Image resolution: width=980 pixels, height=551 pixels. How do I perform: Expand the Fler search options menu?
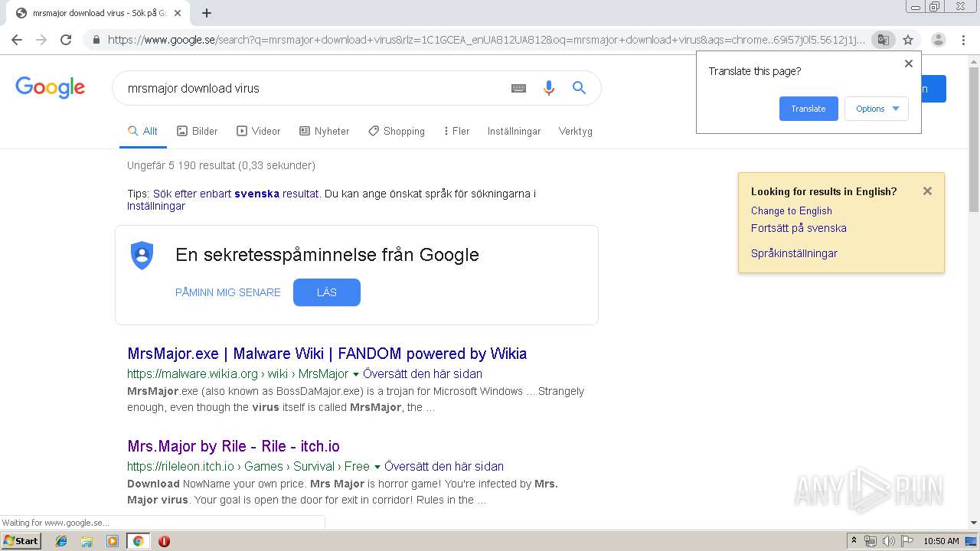point(456,131)
